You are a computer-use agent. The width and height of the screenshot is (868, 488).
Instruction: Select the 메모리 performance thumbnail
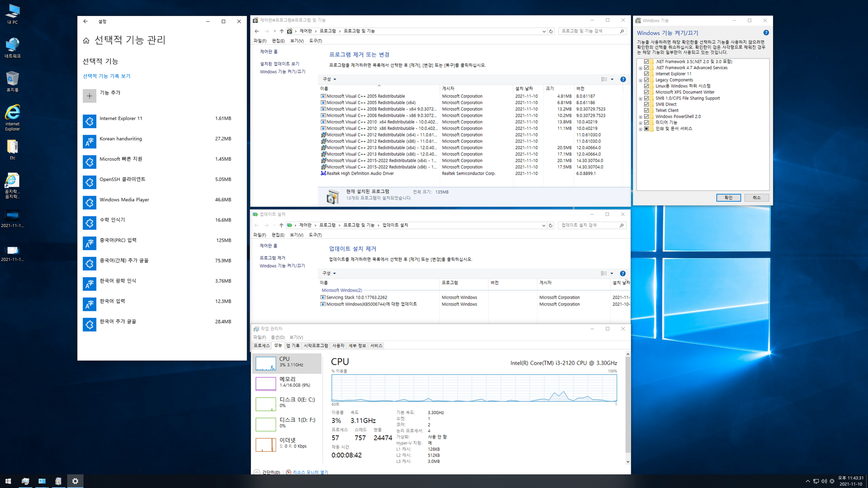(x=265, y=383)
